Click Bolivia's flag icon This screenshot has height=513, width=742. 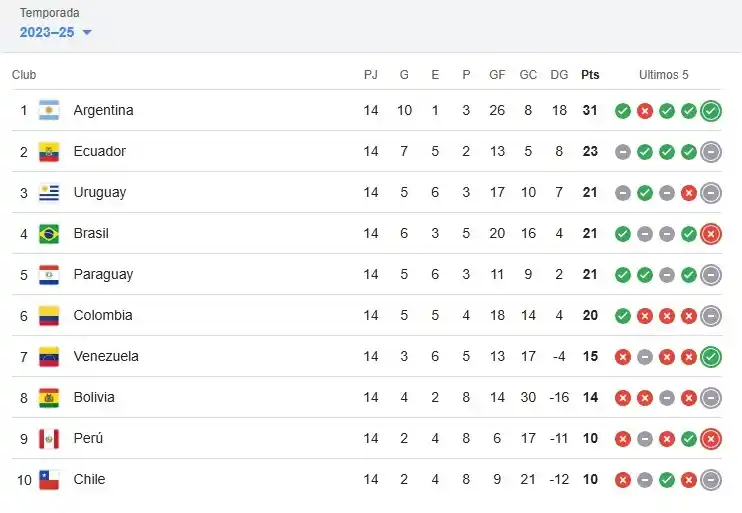(49, 397)
